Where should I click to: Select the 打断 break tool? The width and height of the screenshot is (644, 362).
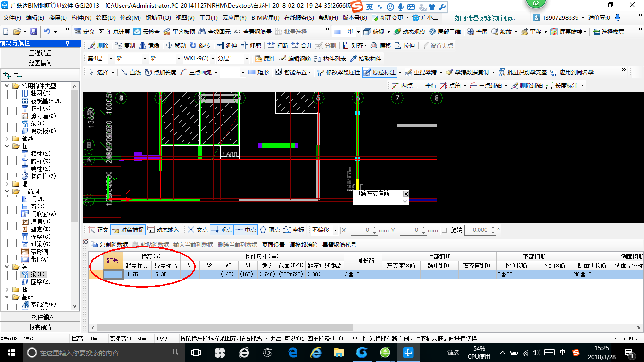(277, 46)
